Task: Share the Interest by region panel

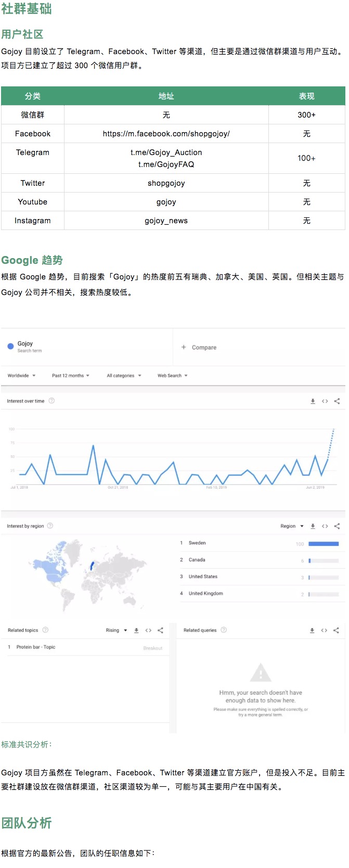Action: [x=337, y=526]
